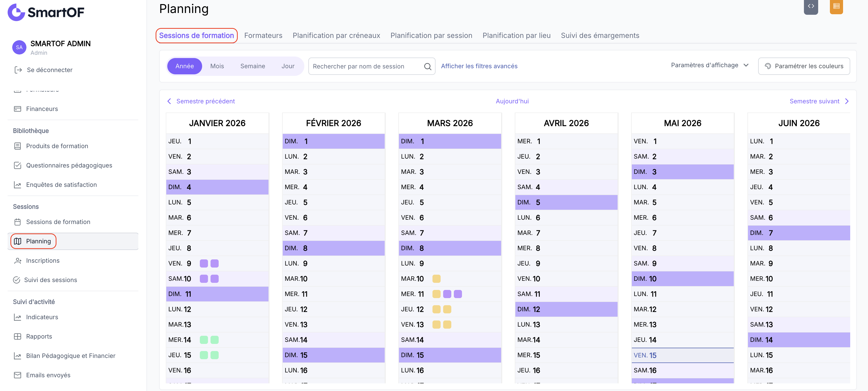Select Année view toggle

point(185,66)
